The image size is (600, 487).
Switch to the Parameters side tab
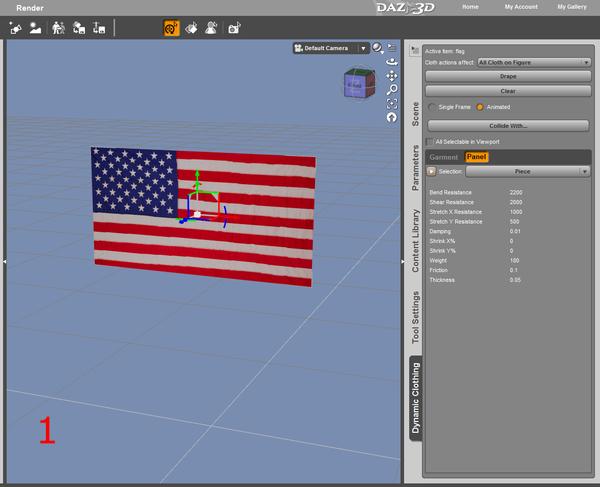(416, 167)
